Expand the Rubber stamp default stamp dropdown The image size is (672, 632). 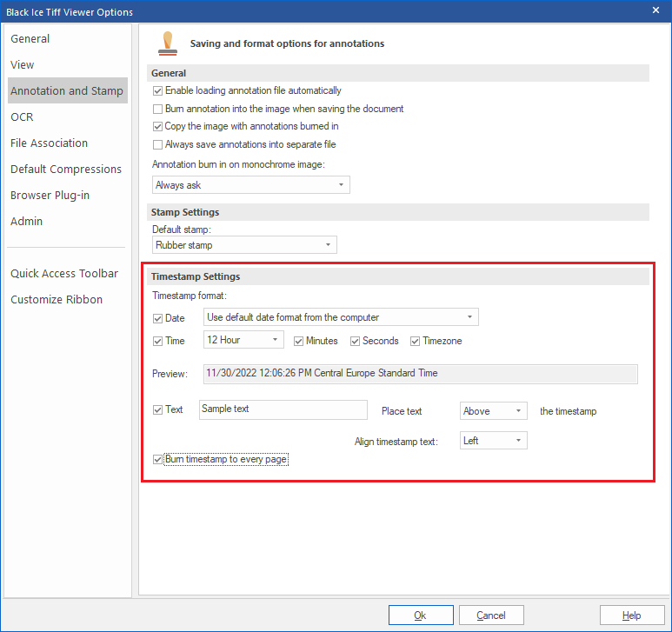(x=244, y=245)
